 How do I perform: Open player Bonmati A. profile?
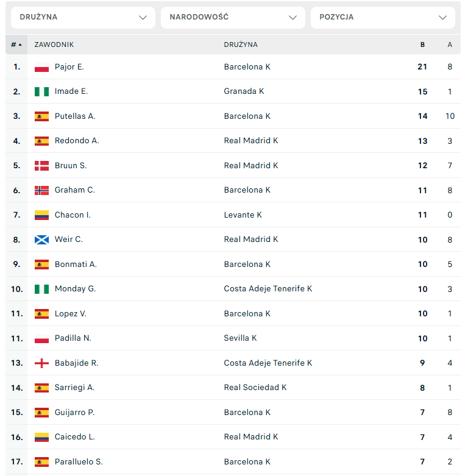tap(76, 265)
